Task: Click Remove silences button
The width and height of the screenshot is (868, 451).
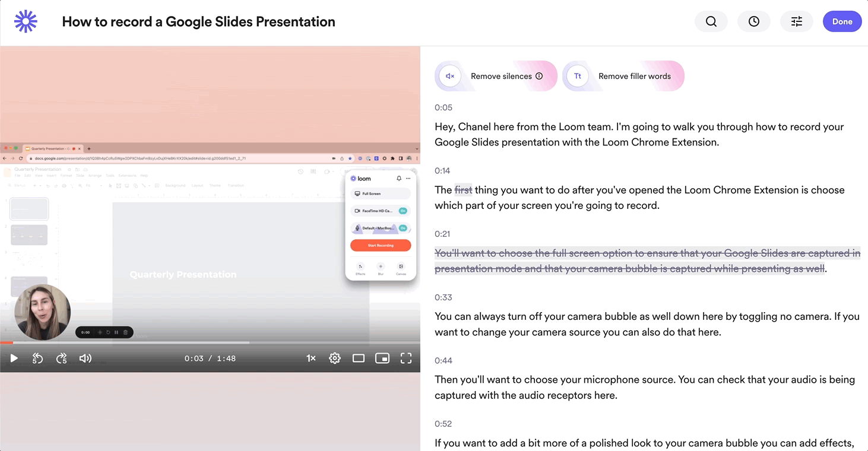Action: point(496,76)
